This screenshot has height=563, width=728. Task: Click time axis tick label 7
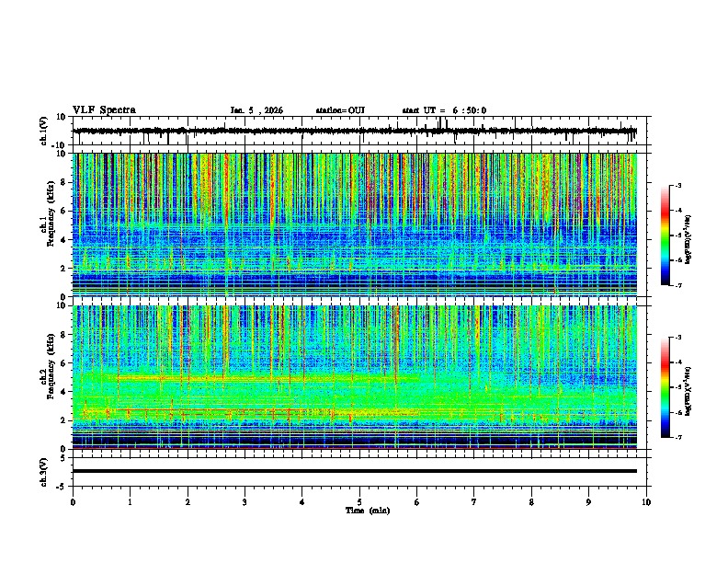[474, 502]
